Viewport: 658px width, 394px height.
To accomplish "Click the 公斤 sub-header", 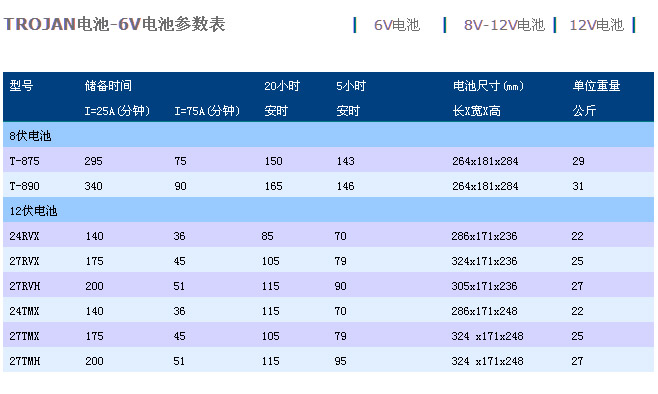I will click(x=584, y=111).
